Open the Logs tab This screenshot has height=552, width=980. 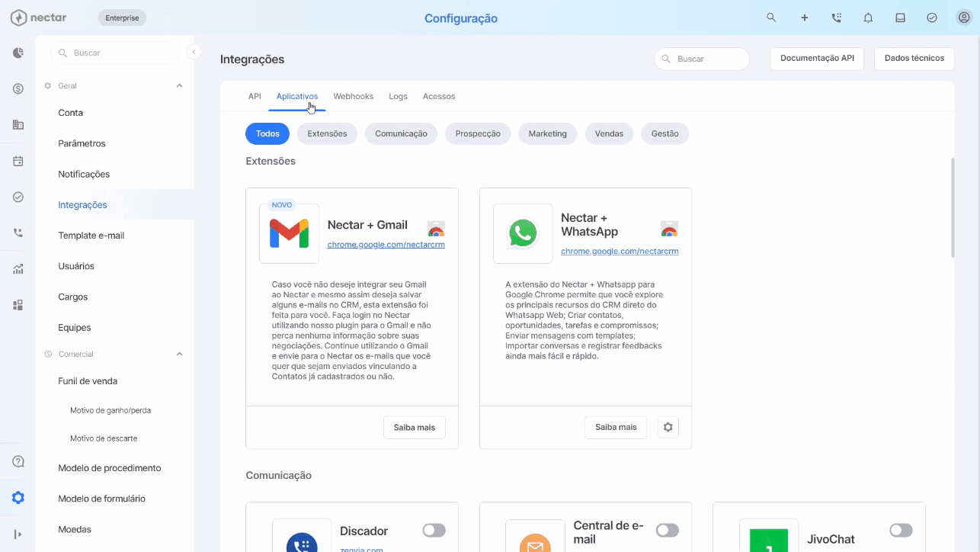(x=398, y=96)
